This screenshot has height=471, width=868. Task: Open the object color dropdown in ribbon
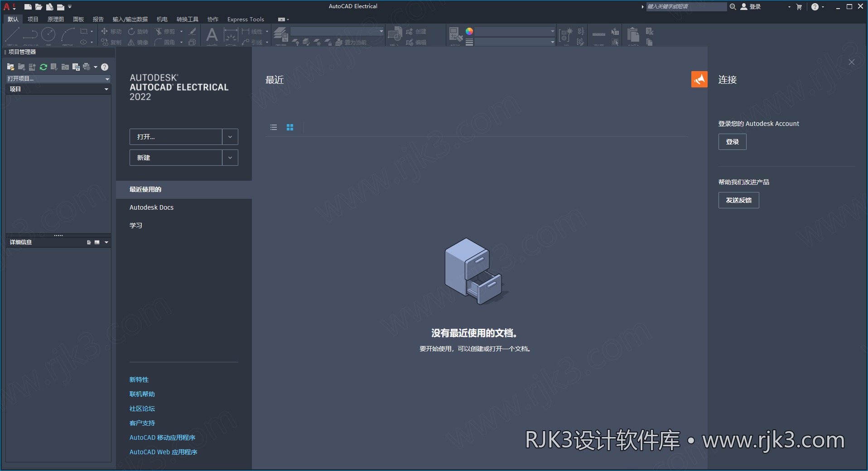coord(515,31)
